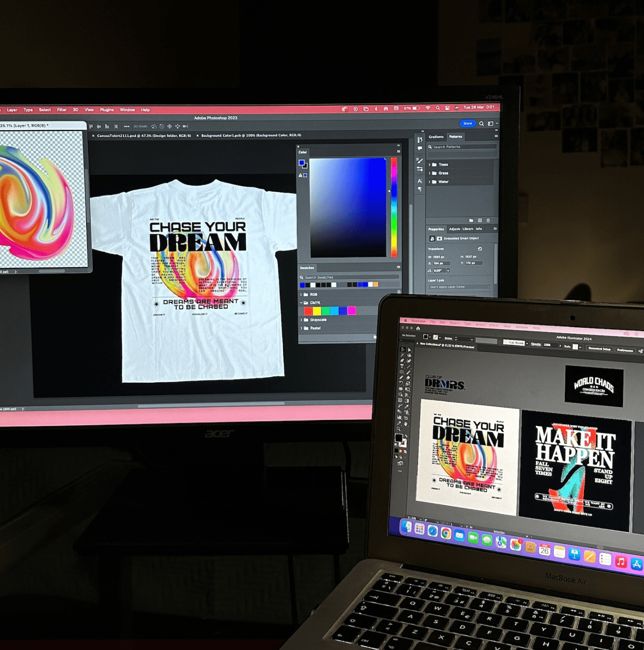Open the History panel icon in Photoshop
The height and width of the screenshot is (650, 644).
click(420, 140)
